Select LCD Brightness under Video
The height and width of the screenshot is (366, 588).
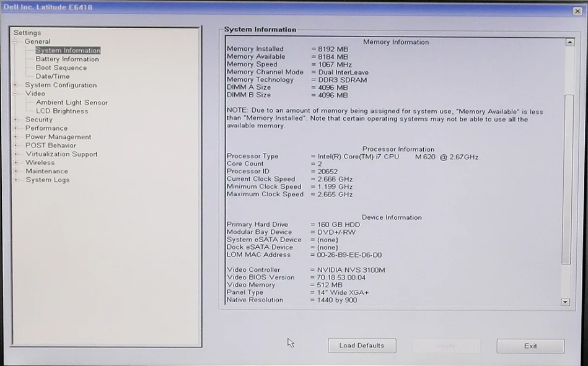pos(64,111)
